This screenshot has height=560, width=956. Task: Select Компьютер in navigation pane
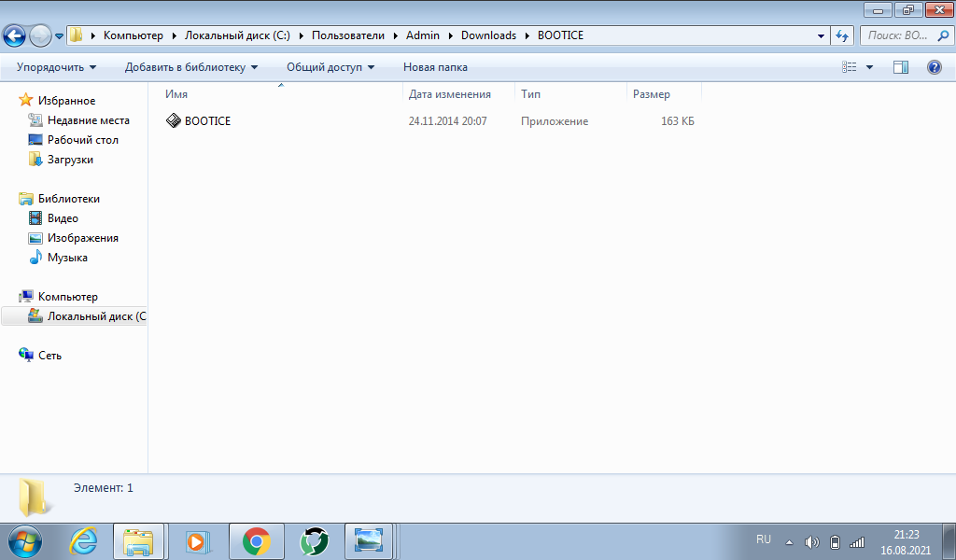coord(67,297)
